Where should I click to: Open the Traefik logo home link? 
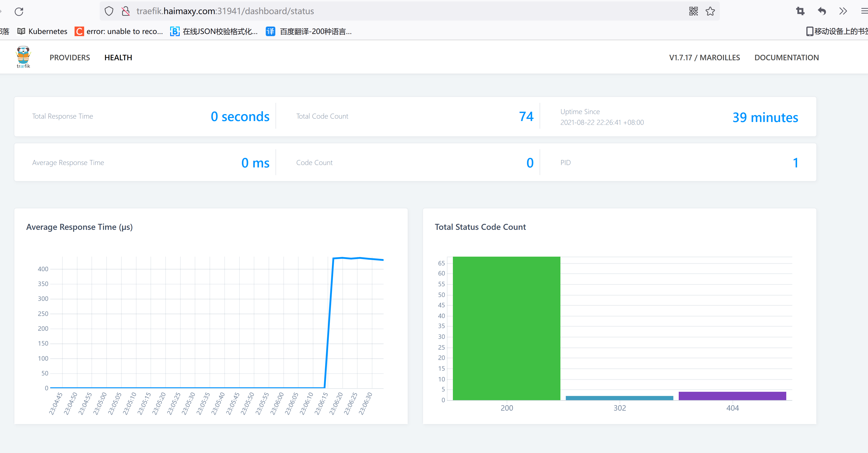pyautogui.click(x=23, y=57)
